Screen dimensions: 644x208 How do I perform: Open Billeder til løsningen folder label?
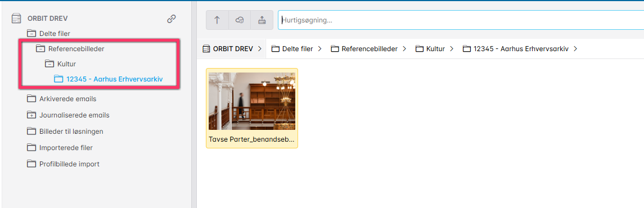click(x=71, y=132)
